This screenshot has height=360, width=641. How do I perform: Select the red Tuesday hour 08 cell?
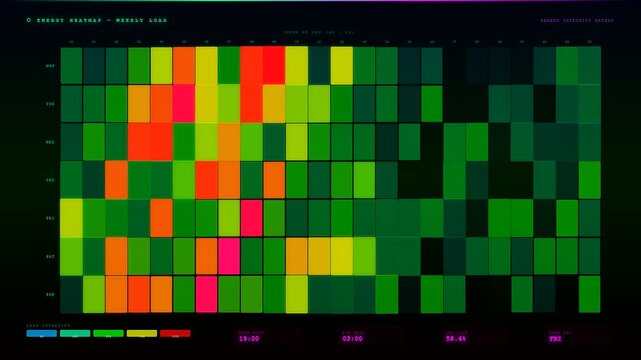point(251,104)
